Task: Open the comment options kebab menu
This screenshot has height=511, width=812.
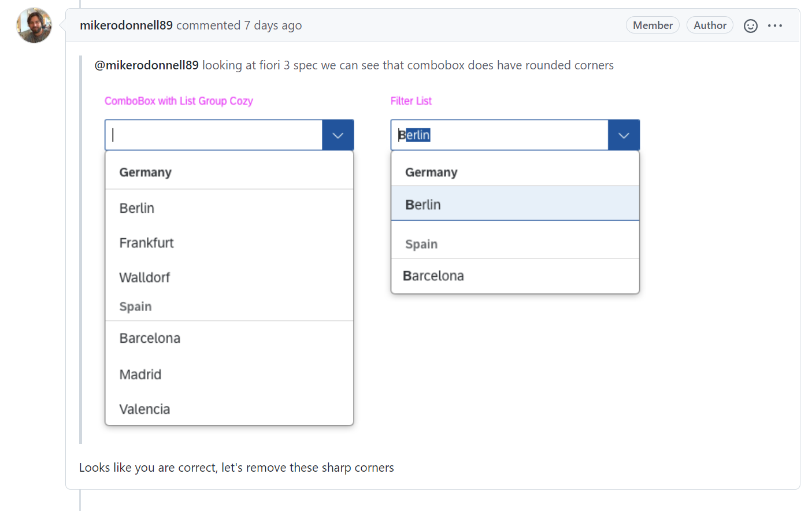Action: 775,25
